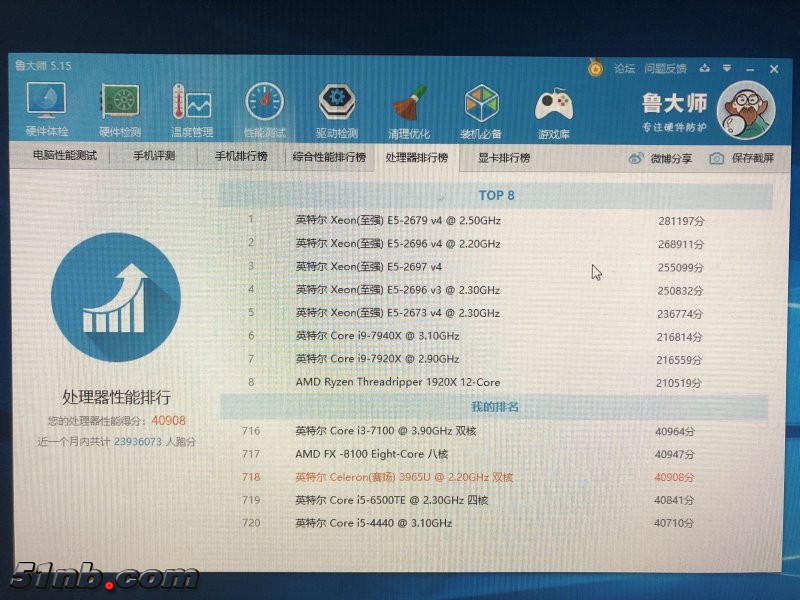The height and width of the screenshot is (600, 800).
Task: Select the Xeon E5-2696 v3 @ 2.30GHz row
Action: tap(495, 290)
